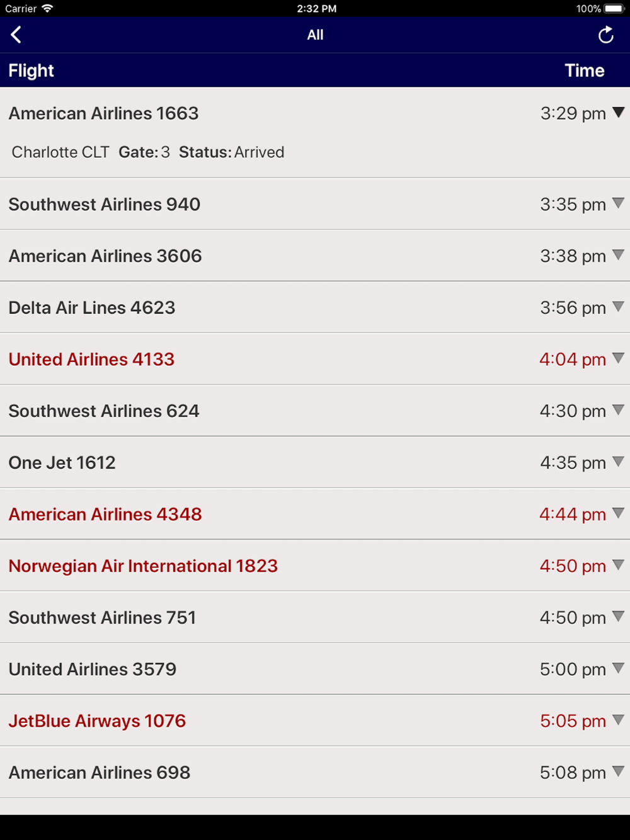Expand Southwest Airlines 940 details arrow
Image resolution: width=630 pixels, height=840 pixels.
click(x=618, y=203)
